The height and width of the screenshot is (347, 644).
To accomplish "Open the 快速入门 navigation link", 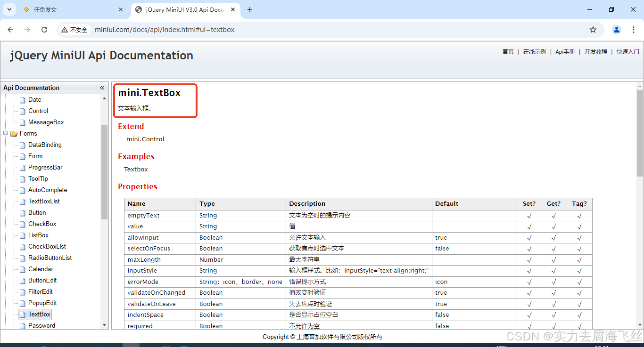I will pyautogui.click(x=627, y=52).
